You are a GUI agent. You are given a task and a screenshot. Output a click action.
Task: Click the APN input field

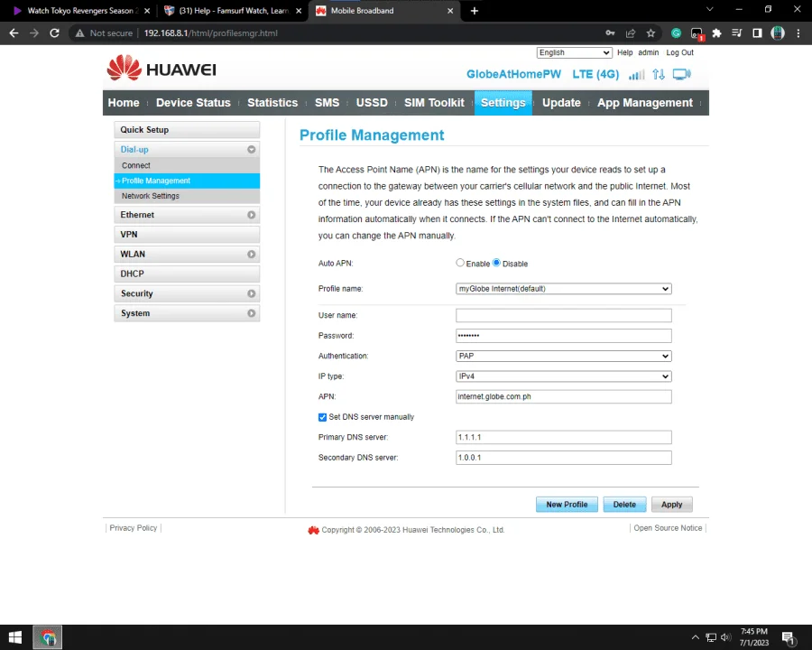pyautogui.click(x=563, y=396)
